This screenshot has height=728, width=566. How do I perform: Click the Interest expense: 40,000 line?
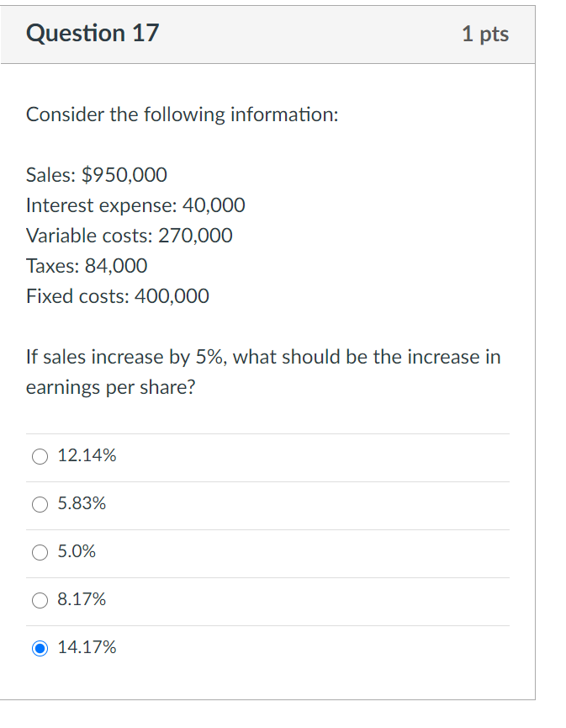tap(135, 205)
